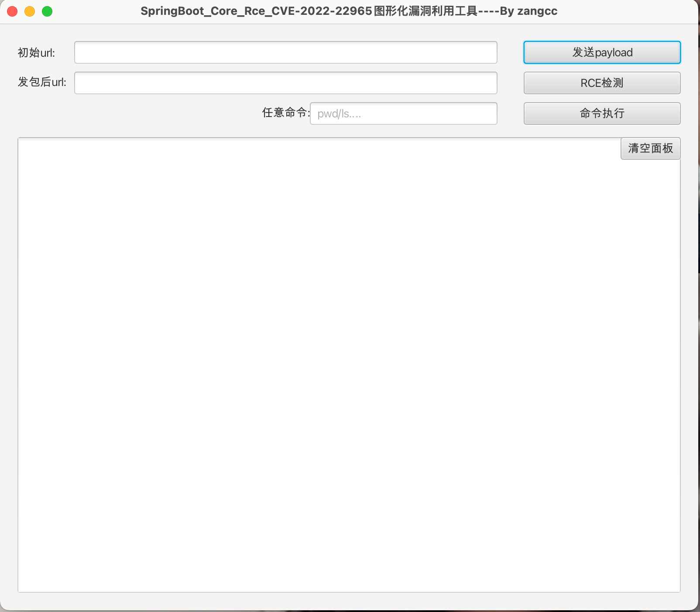Execute the entered arbitrary command

[602, 113]
